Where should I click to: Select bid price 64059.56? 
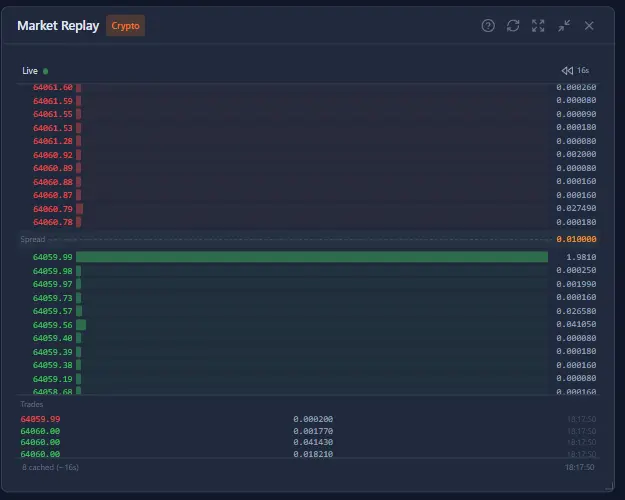53,325
